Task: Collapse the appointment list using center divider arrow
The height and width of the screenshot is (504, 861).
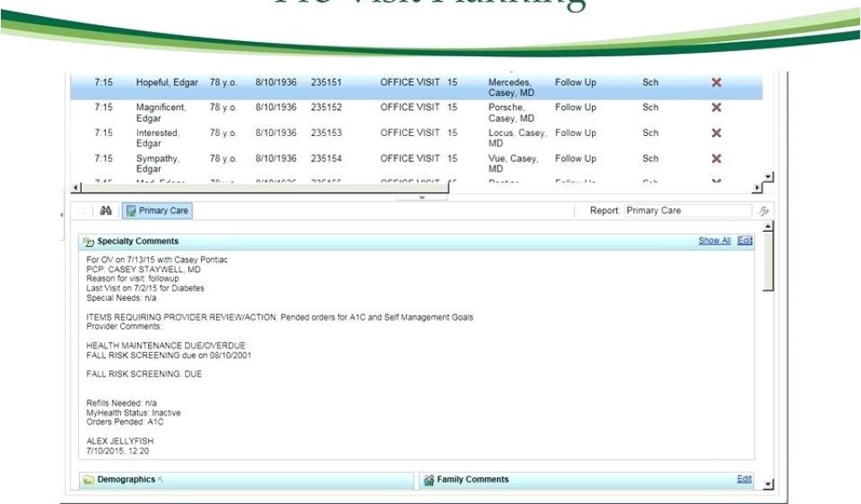Action: tap(422, 198)
